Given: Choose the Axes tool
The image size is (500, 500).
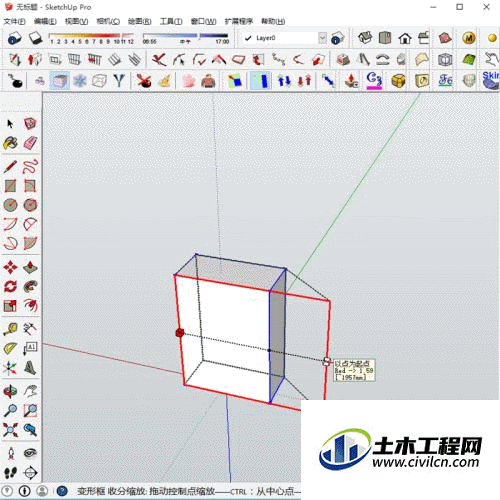Looking at the screenshot, I should click(10, 368).
